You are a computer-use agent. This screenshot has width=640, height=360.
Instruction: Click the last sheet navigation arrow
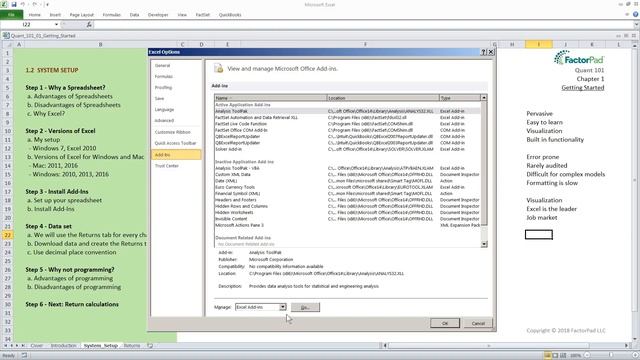click(23, 346)
